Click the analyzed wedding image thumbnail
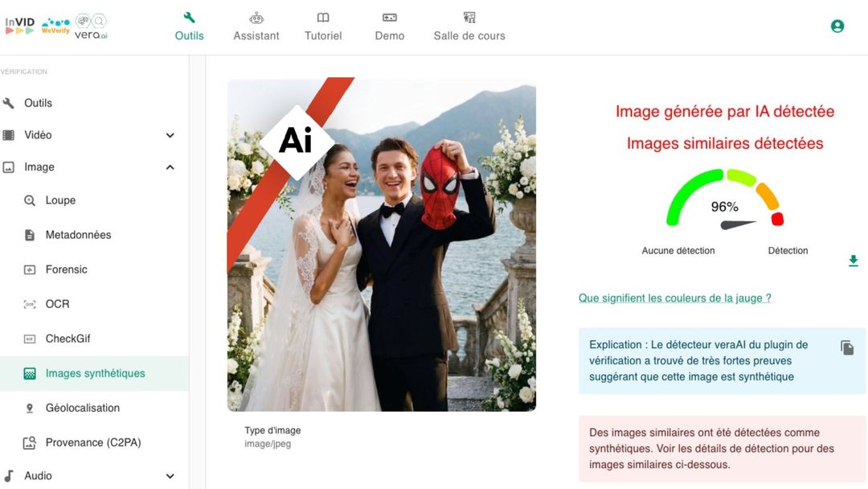This screenshot has width=868, height=489. pyautogui.click(x=381, y=244)
